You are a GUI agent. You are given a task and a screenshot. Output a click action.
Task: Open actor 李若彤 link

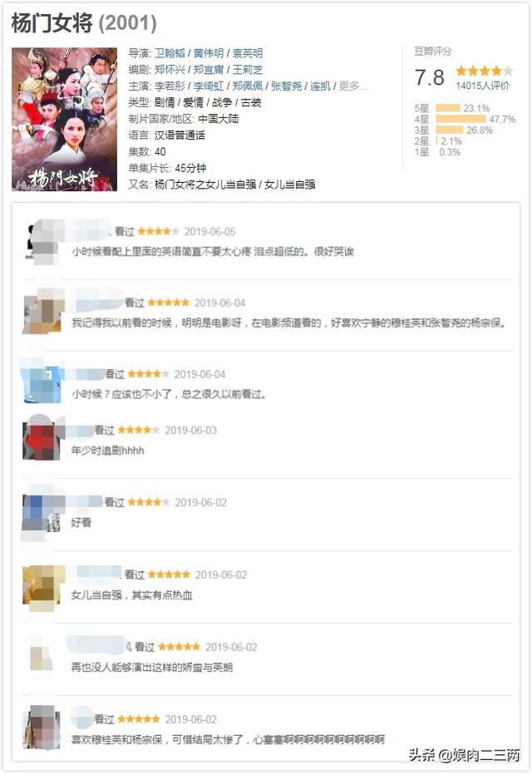(170, 86)
